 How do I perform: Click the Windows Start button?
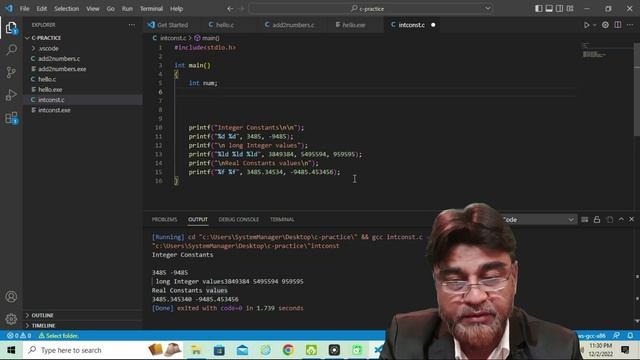[x=11, y=350]
